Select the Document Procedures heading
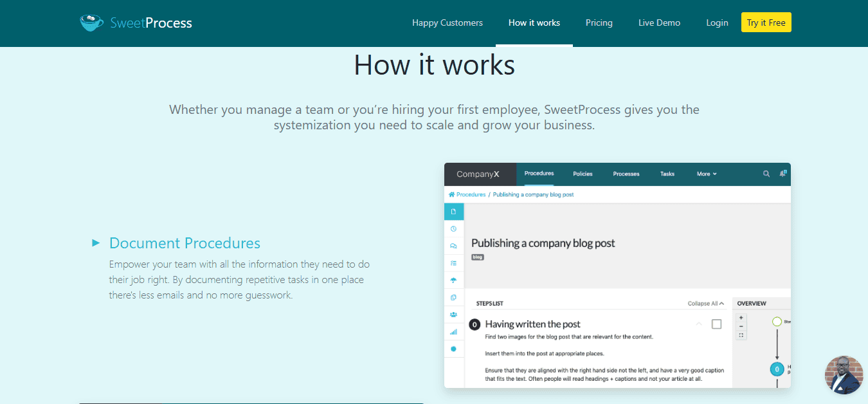The image size is (868, 404). (x=185, y=243)
